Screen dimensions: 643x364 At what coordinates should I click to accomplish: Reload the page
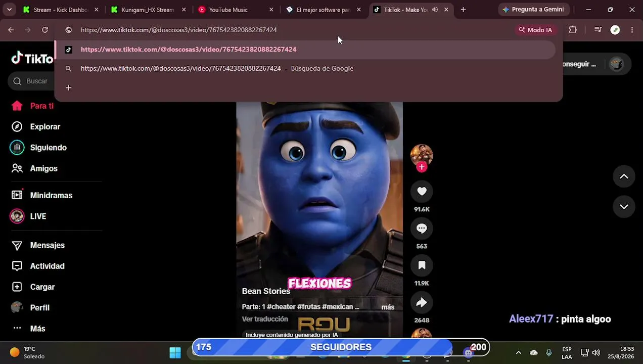[x=45, y=30]
